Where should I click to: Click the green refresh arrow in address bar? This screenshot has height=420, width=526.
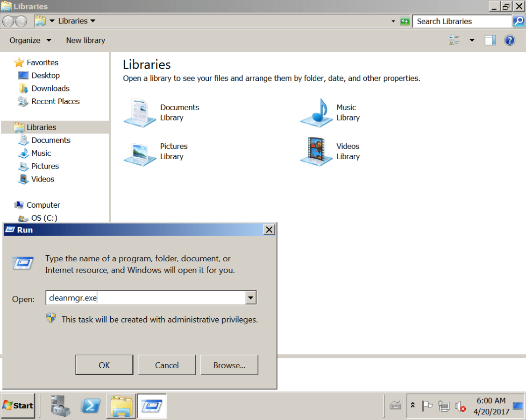pyautogui.click(x=404, y=21)
